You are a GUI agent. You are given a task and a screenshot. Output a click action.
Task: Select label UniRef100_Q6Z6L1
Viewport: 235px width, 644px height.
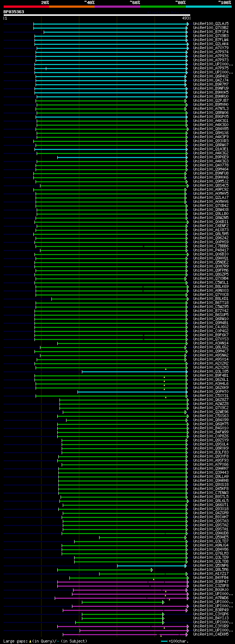pos(211,379)
